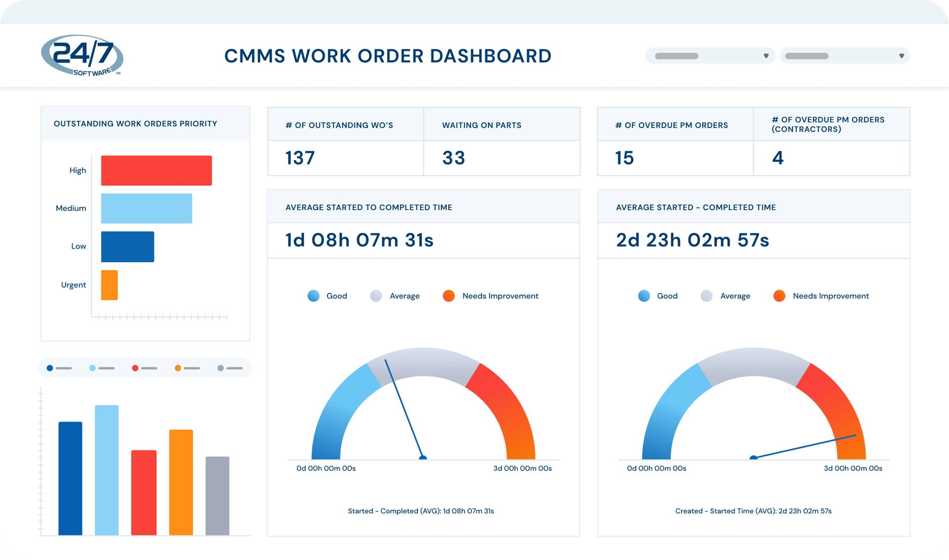Toggle the Needs Improvement legend on left gauge
This screenshot has width=949, height=560.
tap(500, 295)
